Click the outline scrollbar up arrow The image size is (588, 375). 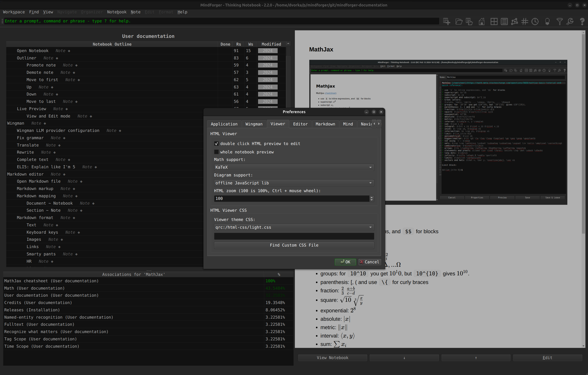[288, 44]
